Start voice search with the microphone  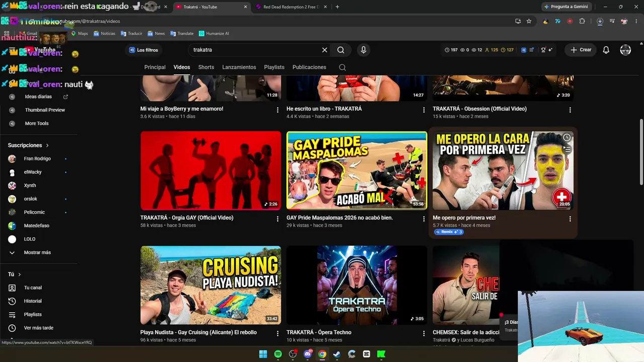coord(363,50)
